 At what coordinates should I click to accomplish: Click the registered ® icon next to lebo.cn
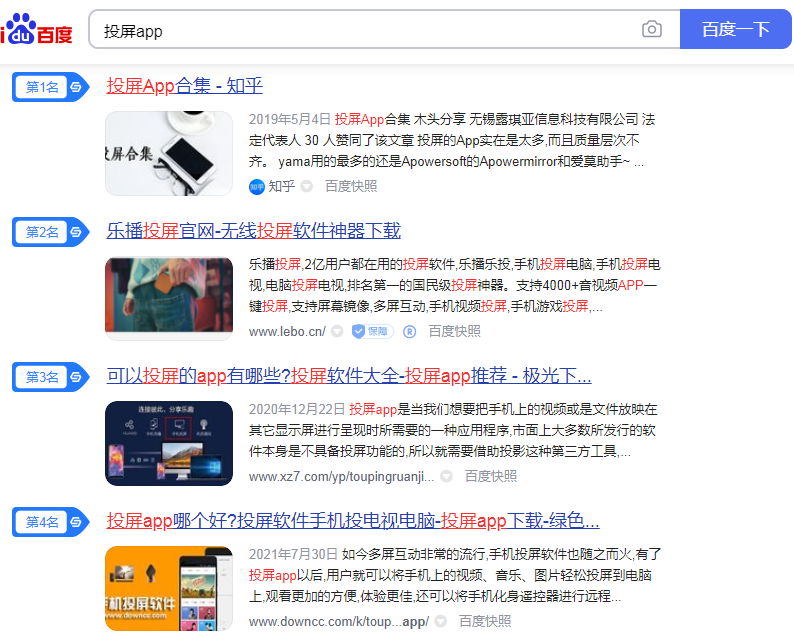tap(409, 332)
